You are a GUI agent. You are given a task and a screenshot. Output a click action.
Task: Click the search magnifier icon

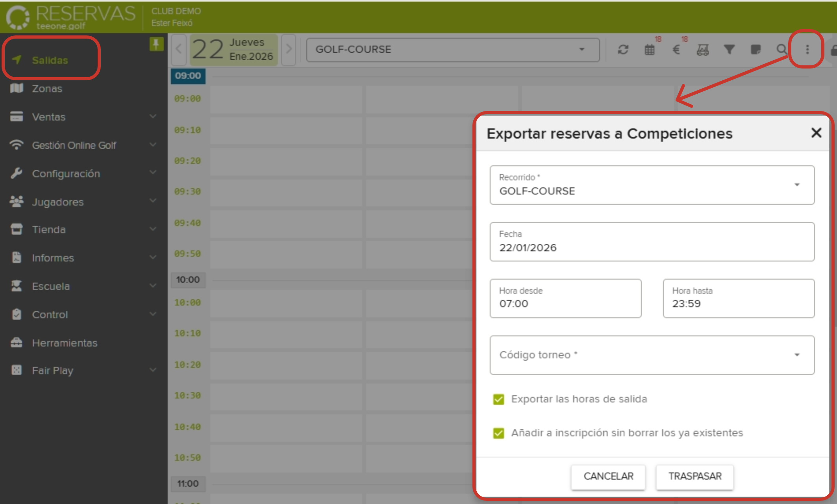781,50
